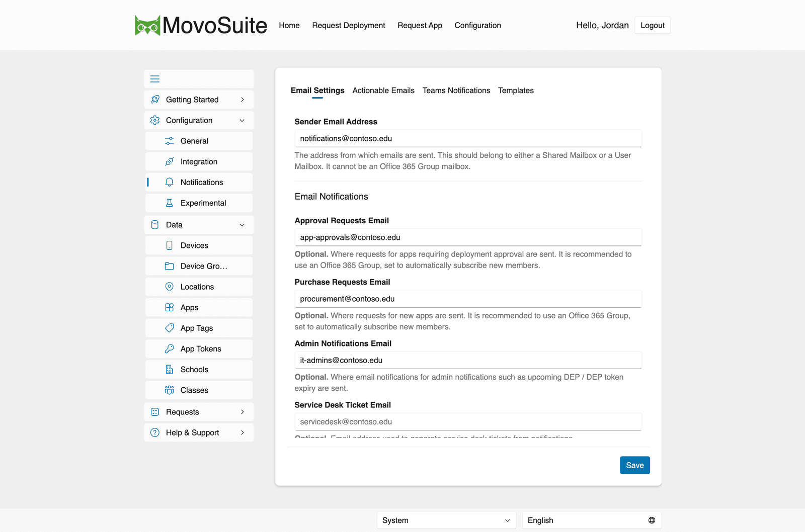Click the Device Groups folder icon
The image size is (805, 532).
click(x=170, y=266)
